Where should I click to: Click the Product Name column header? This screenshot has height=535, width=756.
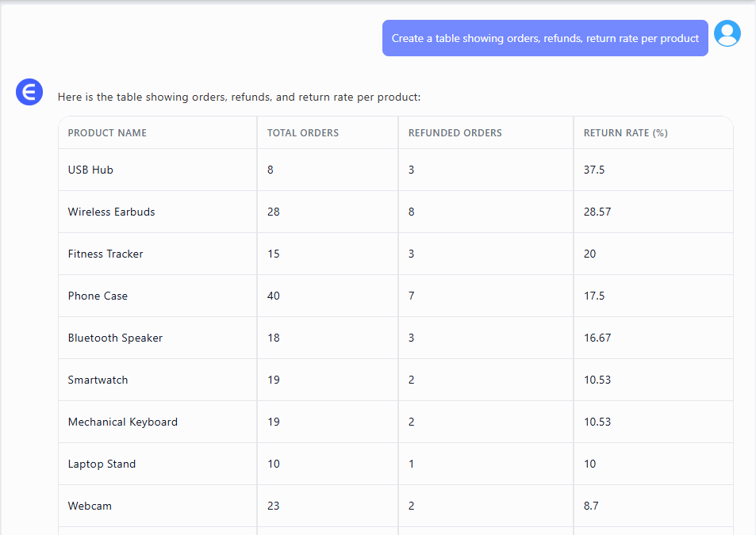[x=107, y=133]
